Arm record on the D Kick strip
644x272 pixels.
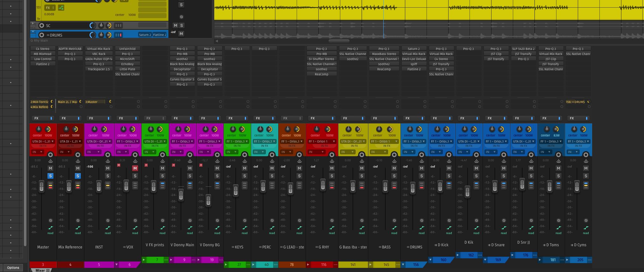click(449, 155)
